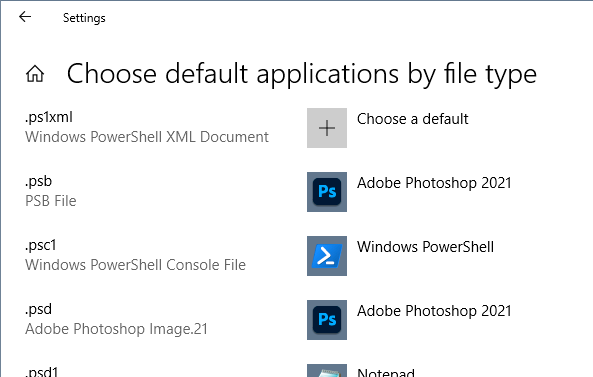This screenshot has width=593, height=377.
Task: Click the back arrow in Settings
Action: point(25,17)
